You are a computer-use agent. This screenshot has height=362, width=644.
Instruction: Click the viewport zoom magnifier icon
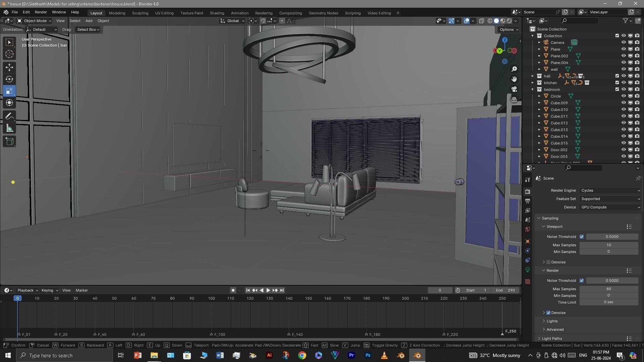(514, 69)
